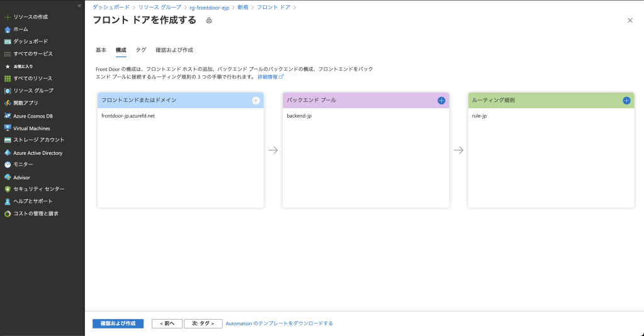Click the plus icon on バックエンド プール panel

(441, 101)
